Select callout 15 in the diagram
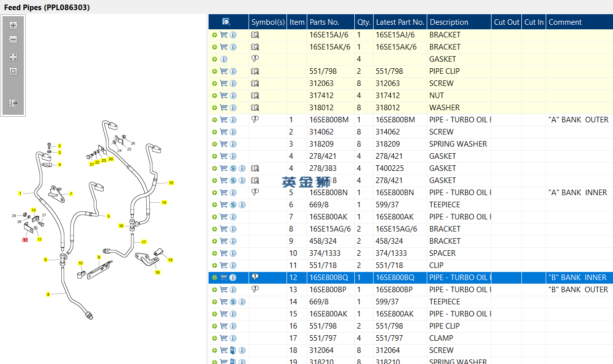Image resolution: width=613 pixels, height=364 pixels. point(171,183)
